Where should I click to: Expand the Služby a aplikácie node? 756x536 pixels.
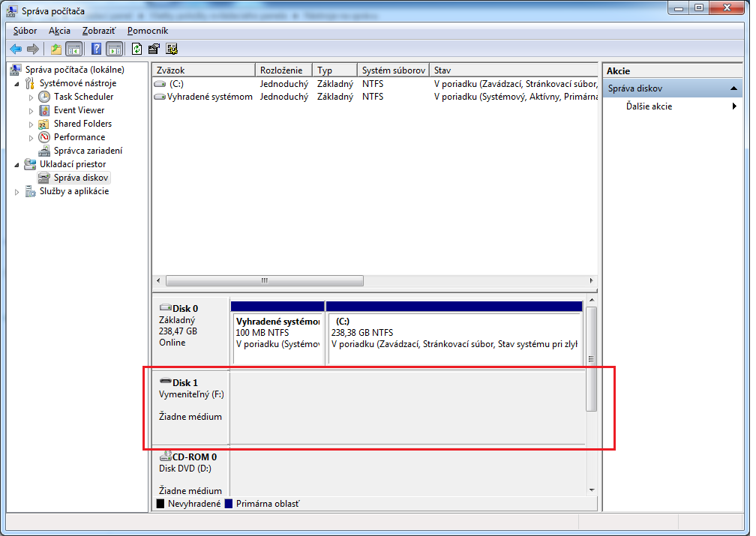[17, 192]
